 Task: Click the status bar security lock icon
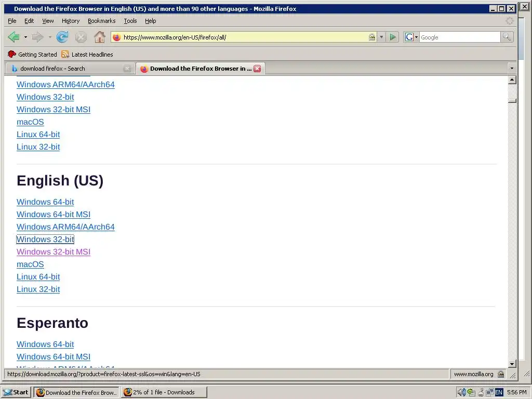(x=500, y=374)
